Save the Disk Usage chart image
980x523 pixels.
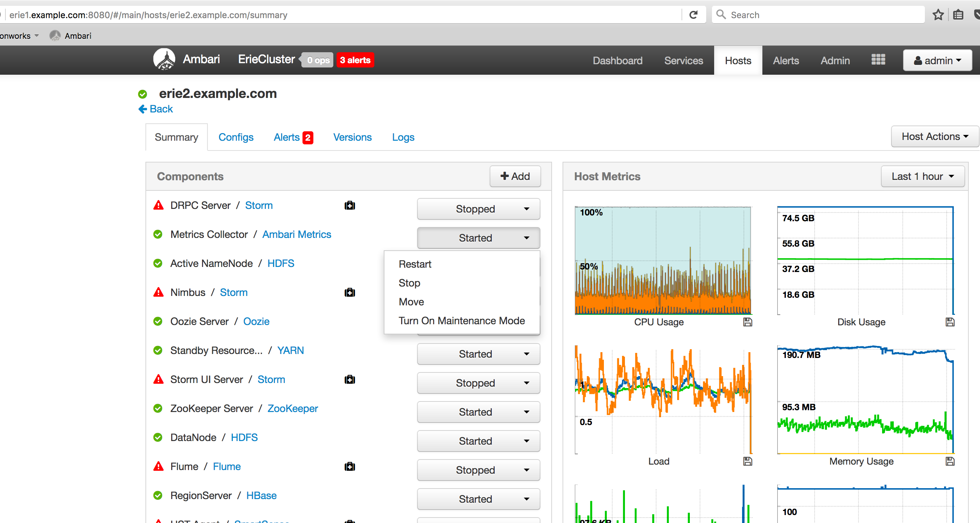click(x=950, y=322)
